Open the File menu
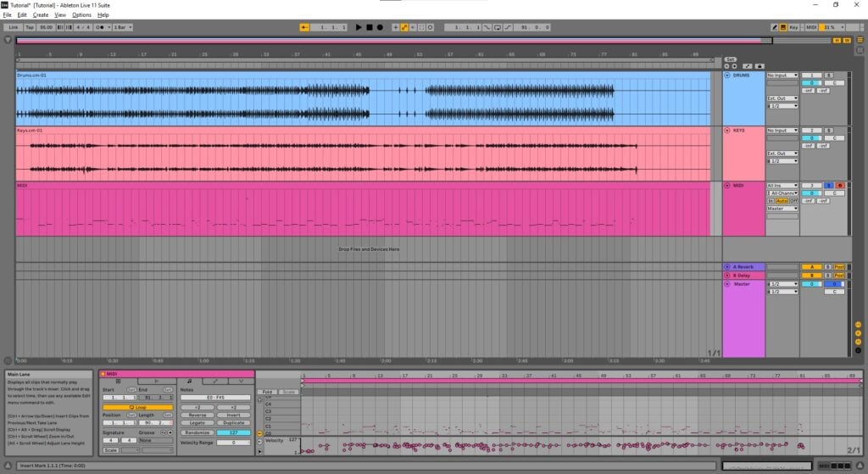868x474 pixels. coord(7,15)
